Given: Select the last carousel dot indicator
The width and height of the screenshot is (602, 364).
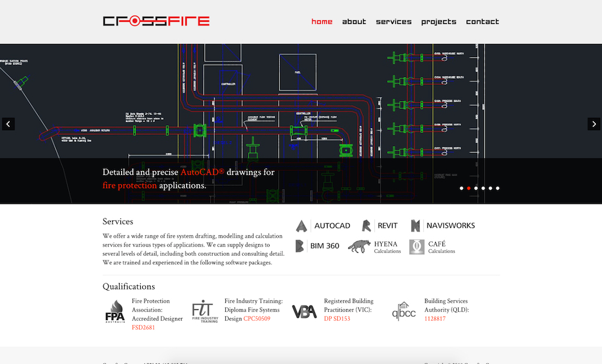Looking at the screenshot, I should tap(498, 188).
